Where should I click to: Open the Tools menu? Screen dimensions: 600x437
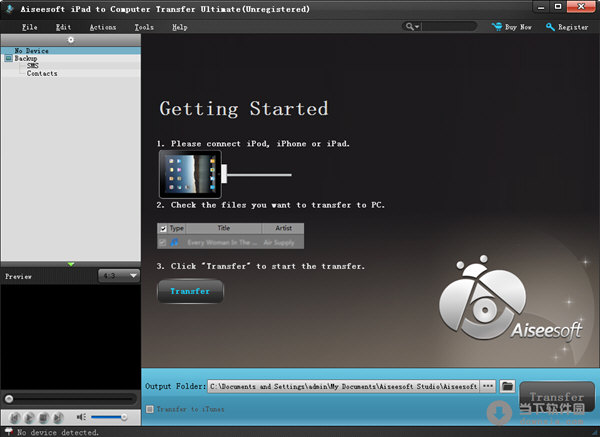point(144,27)
